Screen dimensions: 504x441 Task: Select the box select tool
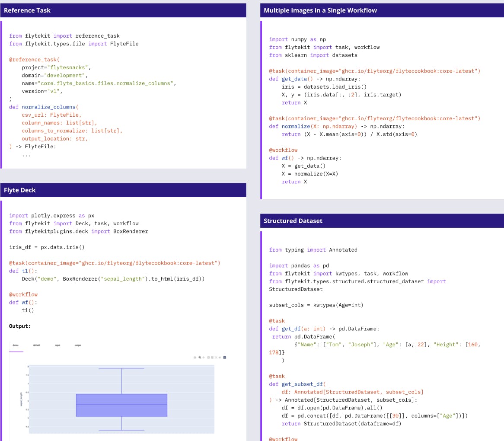tap(209, 357)
